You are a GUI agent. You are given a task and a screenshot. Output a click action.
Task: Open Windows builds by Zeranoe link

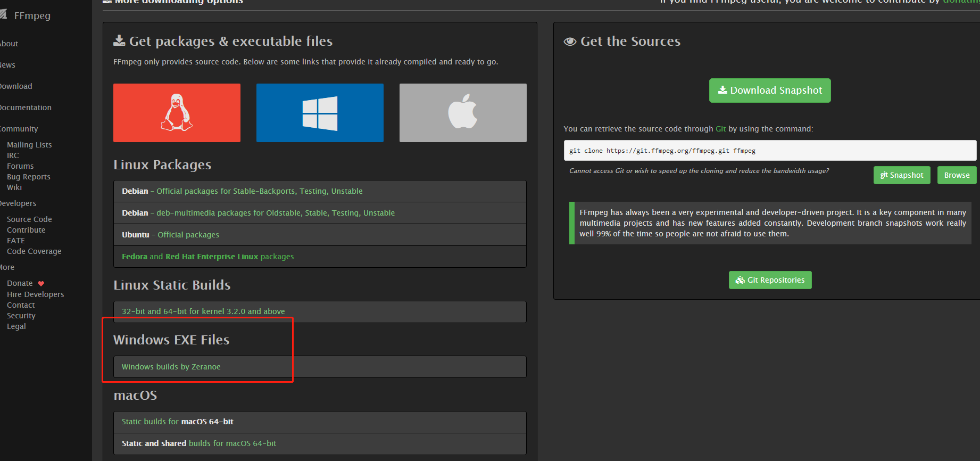(171, 367)
